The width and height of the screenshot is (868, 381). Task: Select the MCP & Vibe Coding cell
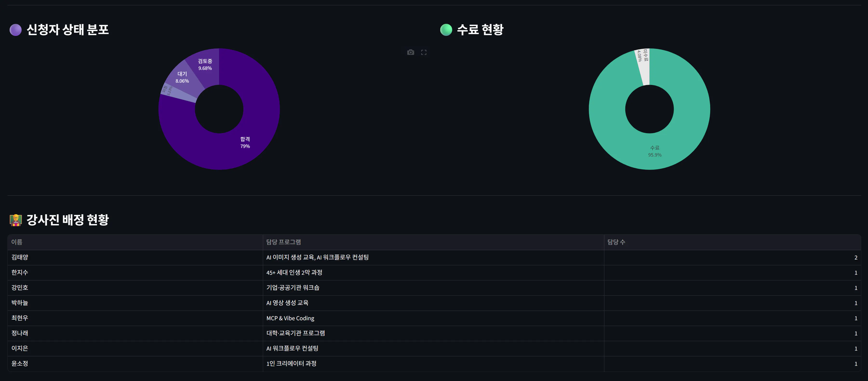290,318
